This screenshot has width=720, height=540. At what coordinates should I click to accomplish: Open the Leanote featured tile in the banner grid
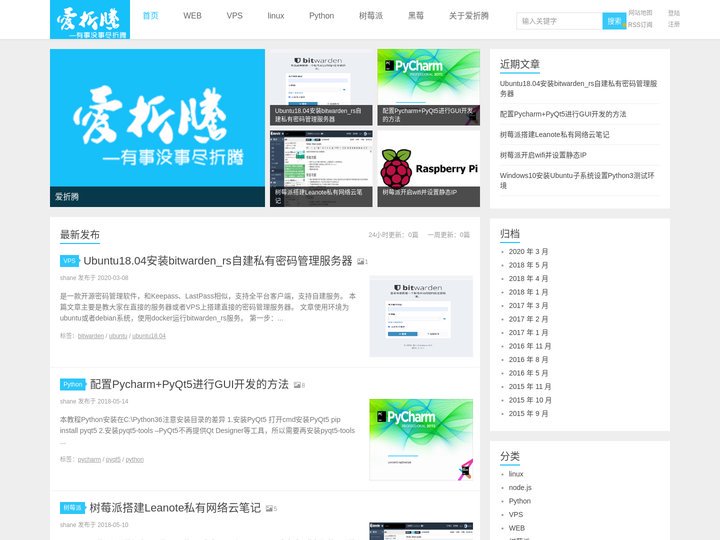click(x=321, y=169)
